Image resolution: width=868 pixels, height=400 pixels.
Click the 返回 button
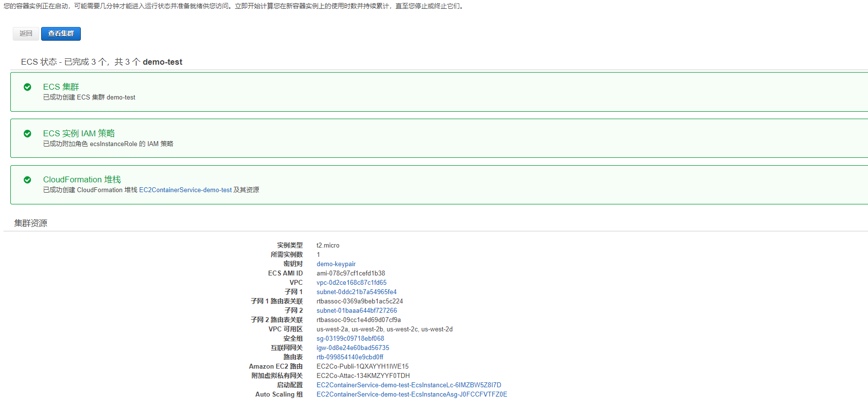pos(26,33)
